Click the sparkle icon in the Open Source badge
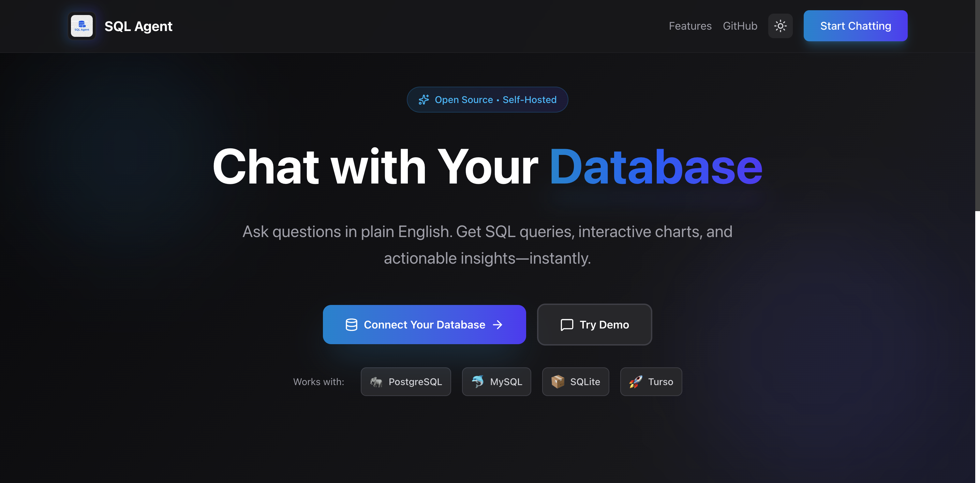The width and height of the screenshot is (980, 483). tap(424, 99)
